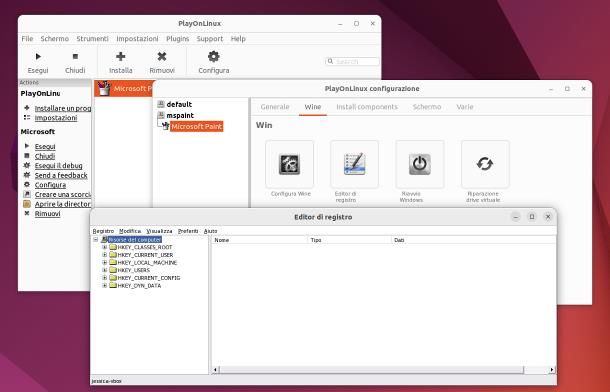Click the right scroll arrow in registry editor
610x392 pixels.
552,370
